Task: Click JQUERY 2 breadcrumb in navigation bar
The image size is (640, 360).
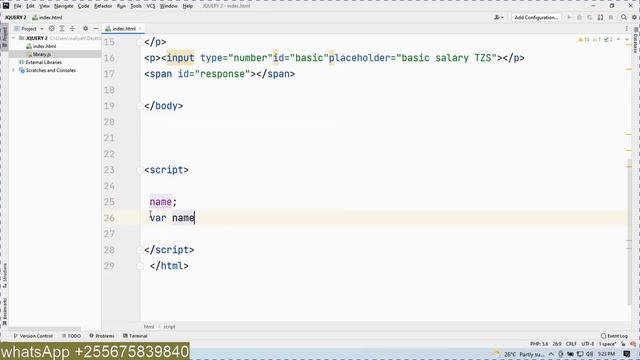Action: tap(16, 18)
